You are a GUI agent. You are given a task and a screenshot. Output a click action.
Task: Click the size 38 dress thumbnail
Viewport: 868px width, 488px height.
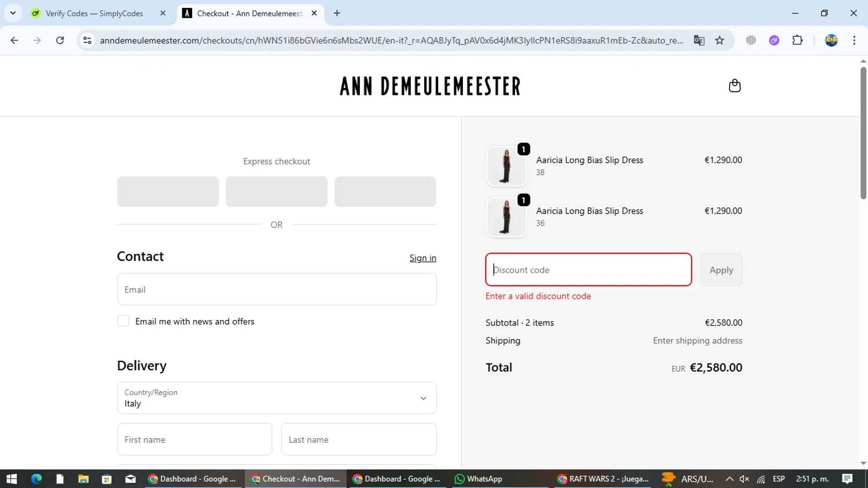pos(506,166)
